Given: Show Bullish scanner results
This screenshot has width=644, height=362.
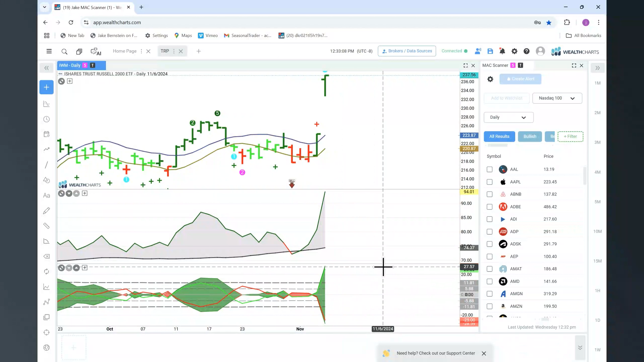Looking at the screenshot, I should (x=530, y=136).
